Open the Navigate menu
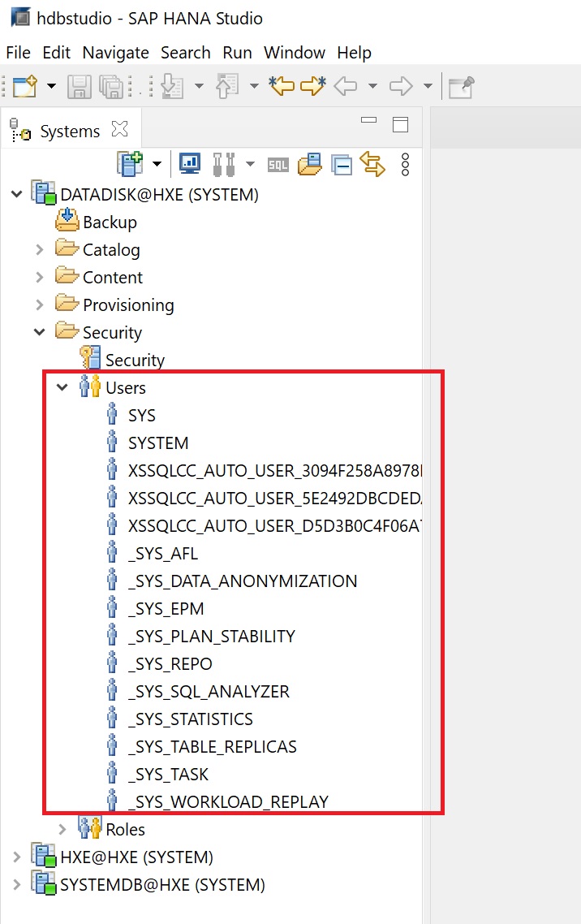 115,53
